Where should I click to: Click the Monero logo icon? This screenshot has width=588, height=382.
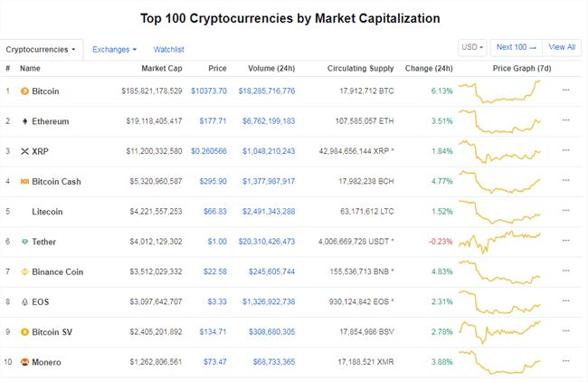[24, 362]
